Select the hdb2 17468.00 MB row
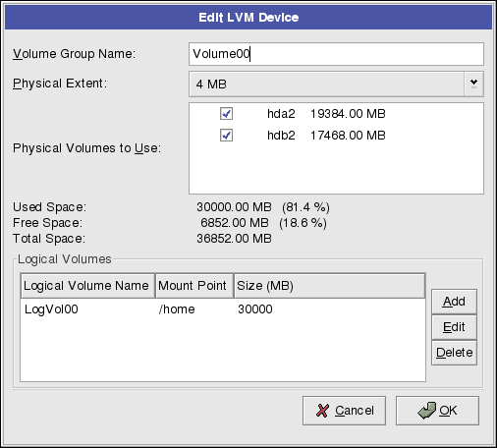Screen dimensions: 497x448 tap(336, 135)
